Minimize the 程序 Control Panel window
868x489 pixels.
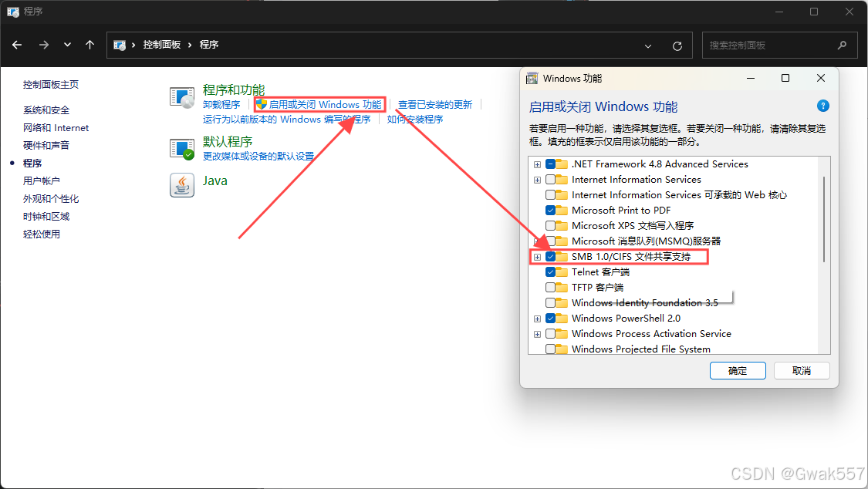778,12
